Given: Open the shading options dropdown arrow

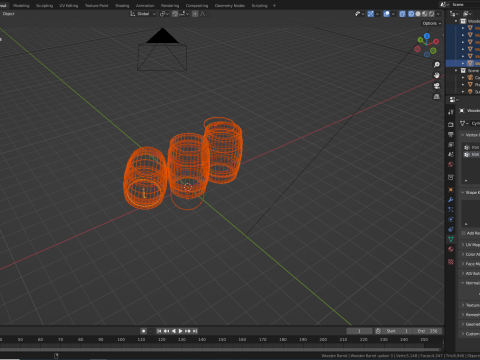Looking at the screenshot, I should coord(438,14).
